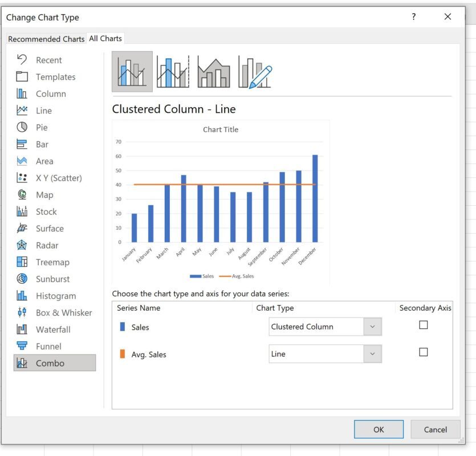Switch to Recommended Charts tab

[x=46, y=39]
